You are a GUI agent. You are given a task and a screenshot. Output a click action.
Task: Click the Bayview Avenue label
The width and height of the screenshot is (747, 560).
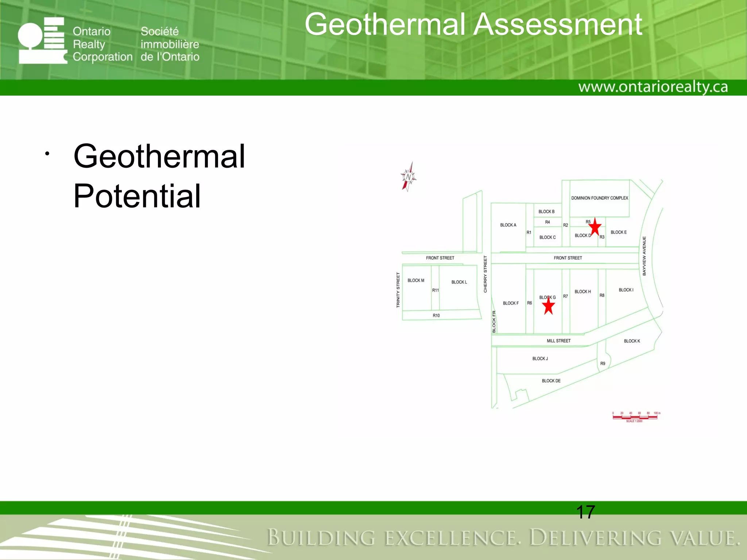click(x=644, y=256)
